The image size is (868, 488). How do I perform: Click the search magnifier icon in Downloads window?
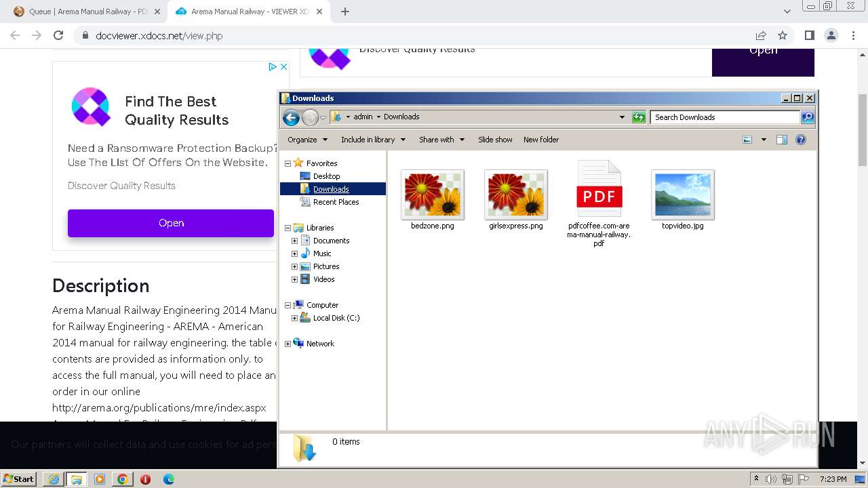[808, 117]
